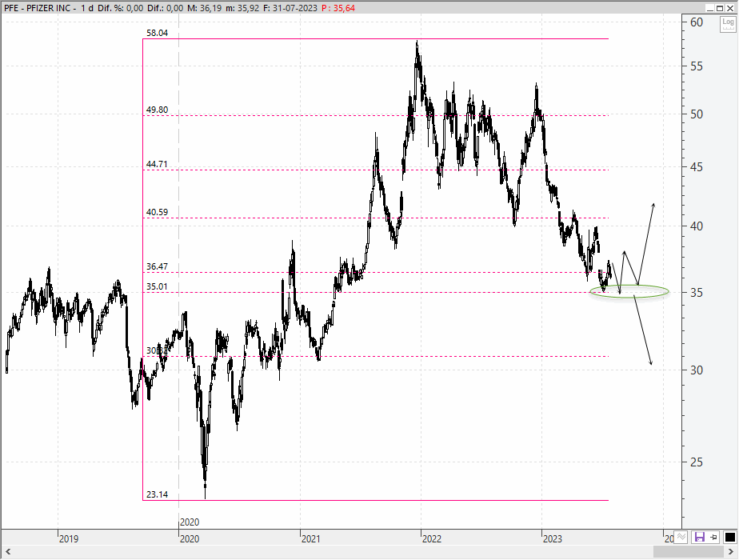
Task: Click the horizontal scrollbar left arrow
Action: 8,551
